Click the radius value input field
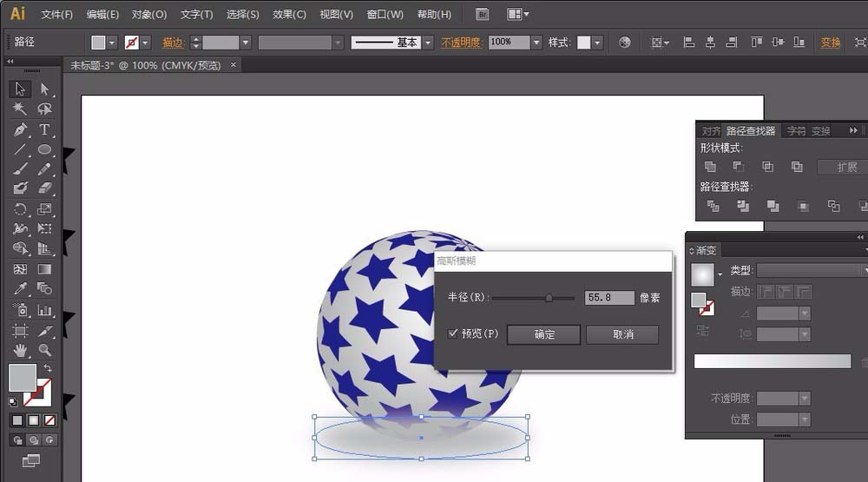 [x=609, y=298]
